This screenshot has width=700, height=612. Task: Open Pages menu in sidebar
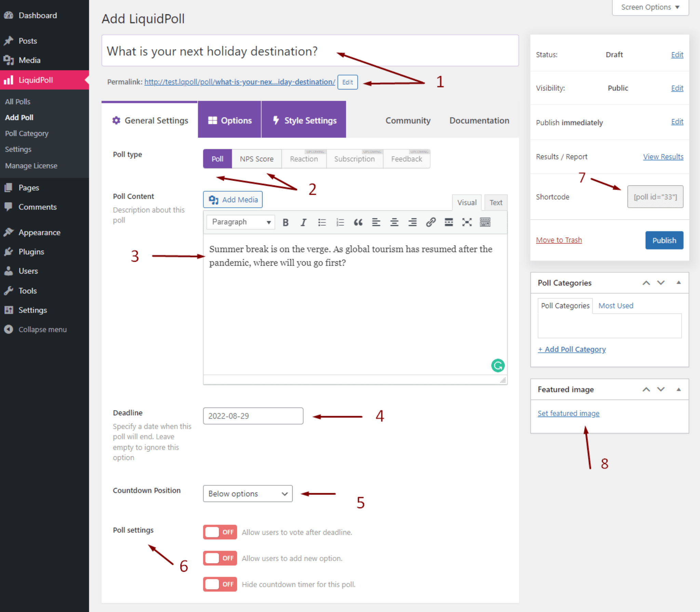pos(44,187)
